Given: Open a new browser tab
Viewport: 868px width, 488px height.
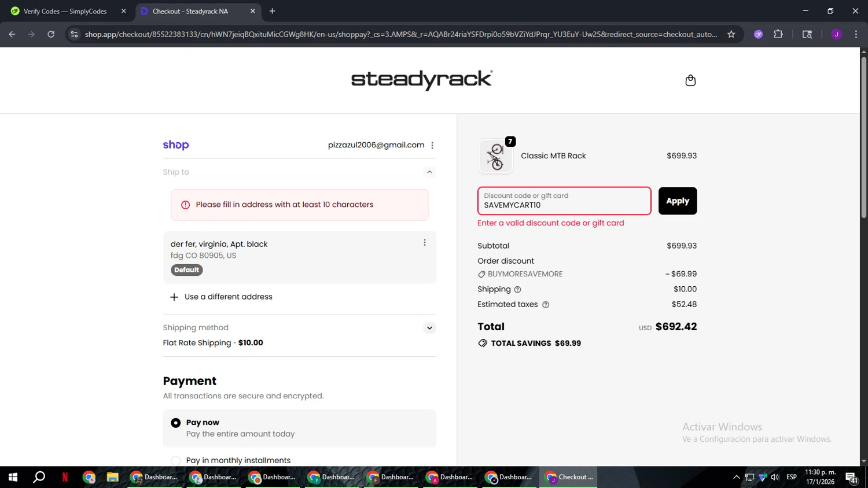Looking at the screenshot, I should (272, 11).
